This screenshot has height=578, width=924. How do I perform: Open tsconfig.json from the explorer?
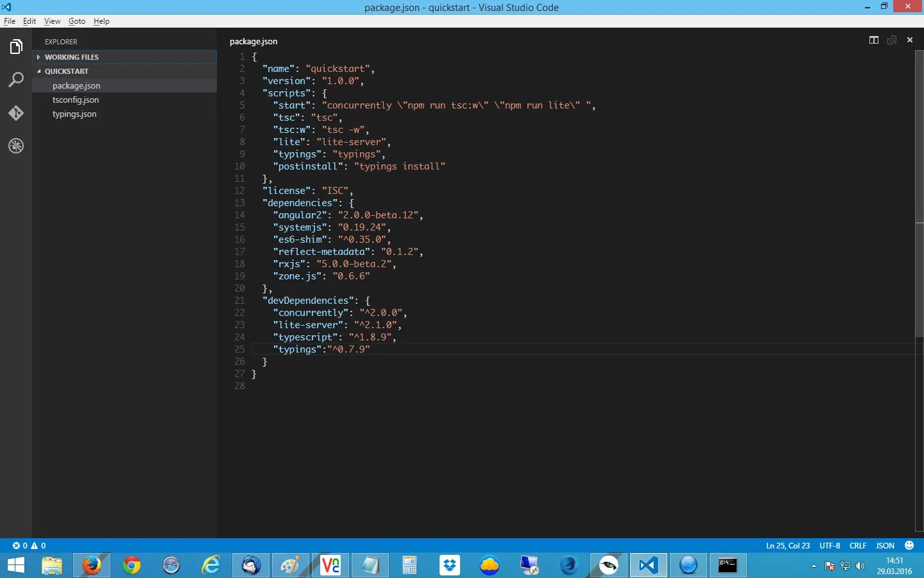click(124, 100)
